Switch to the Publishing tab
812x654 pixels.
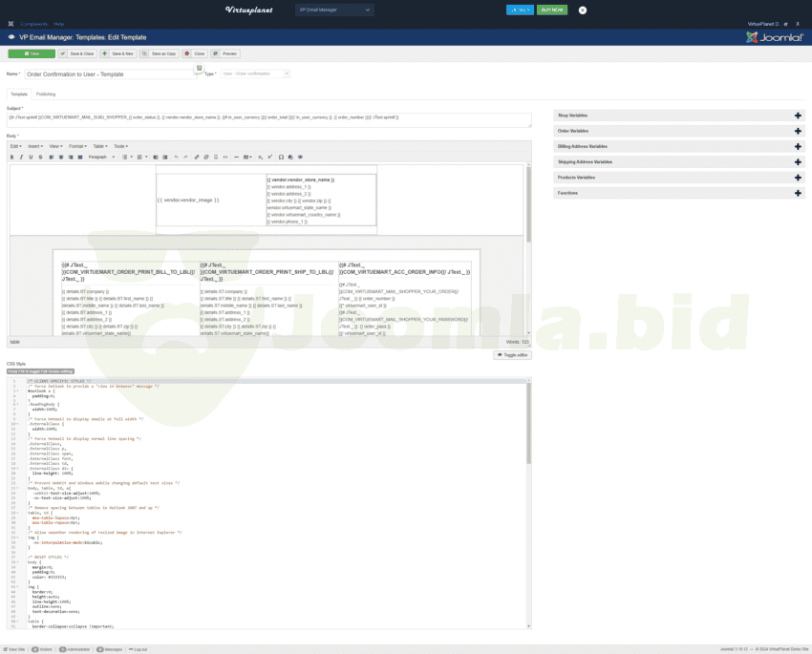46,95
